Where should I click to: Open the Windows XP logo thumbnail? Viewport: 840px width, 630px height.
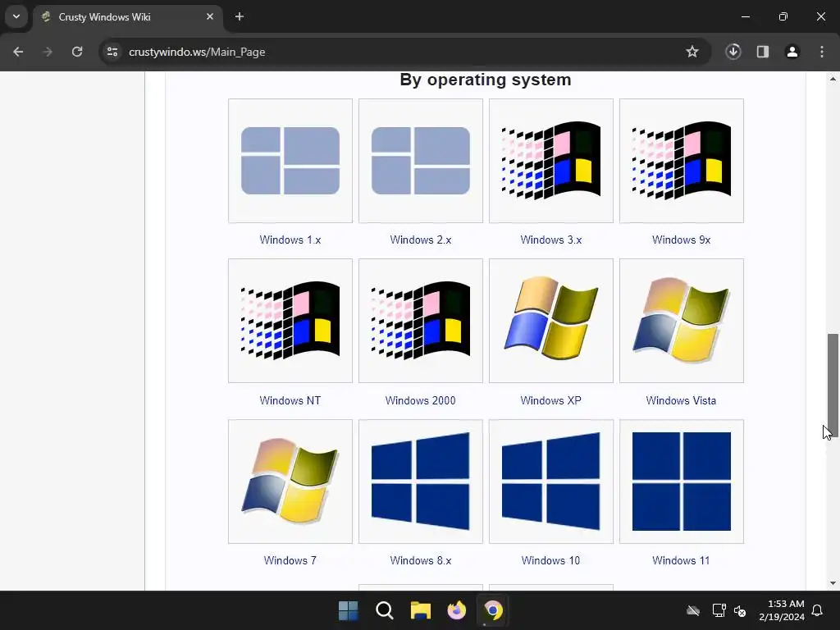550,321
